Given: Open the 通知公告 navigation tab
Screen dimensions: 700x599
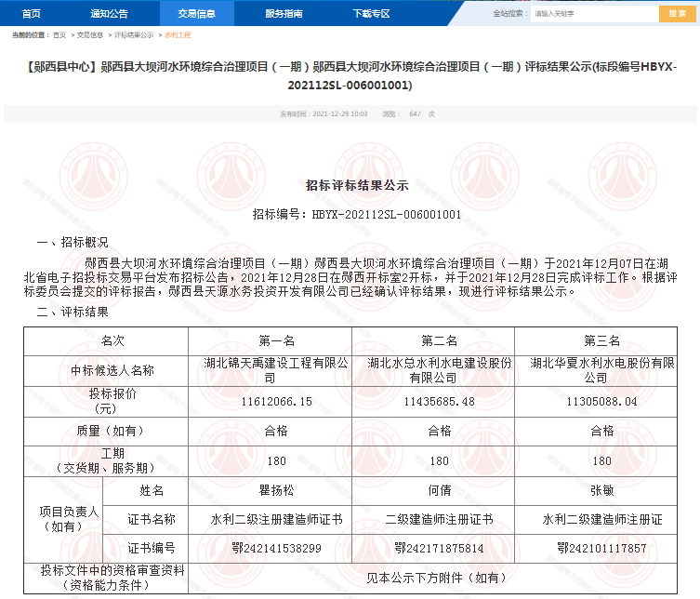Looking at the screenshot, I should point(109,13).
